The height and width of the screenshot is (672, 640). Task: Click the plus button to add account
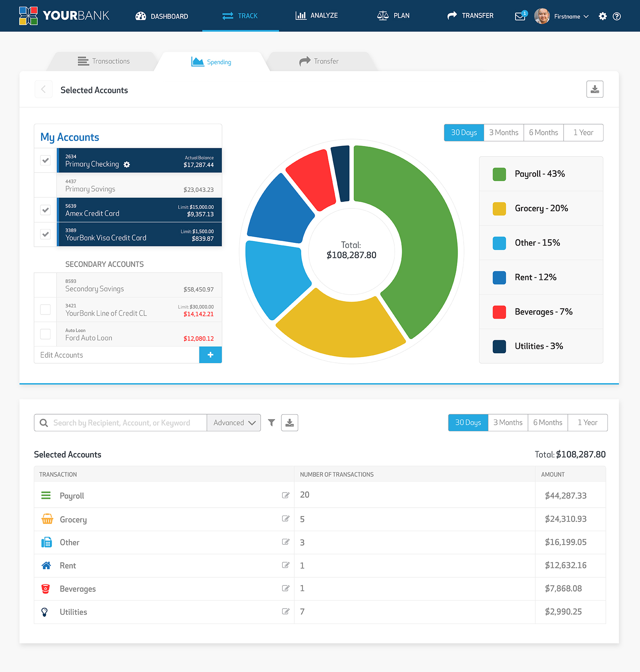210,355
